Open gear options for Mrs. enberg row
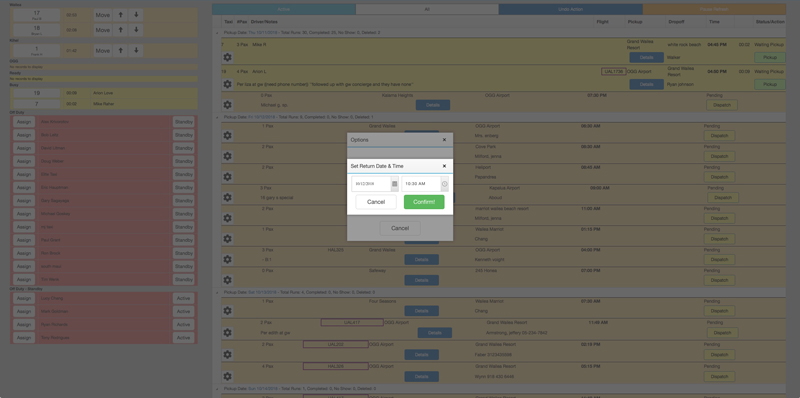 pos(228,136)
